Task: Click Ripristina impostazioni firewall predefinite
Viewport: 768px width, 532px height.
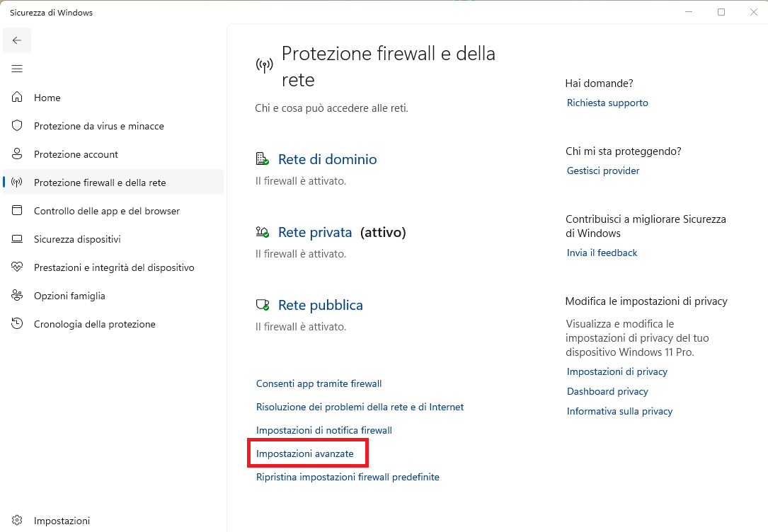Action: pyautogui.click(x=348, y=477)
